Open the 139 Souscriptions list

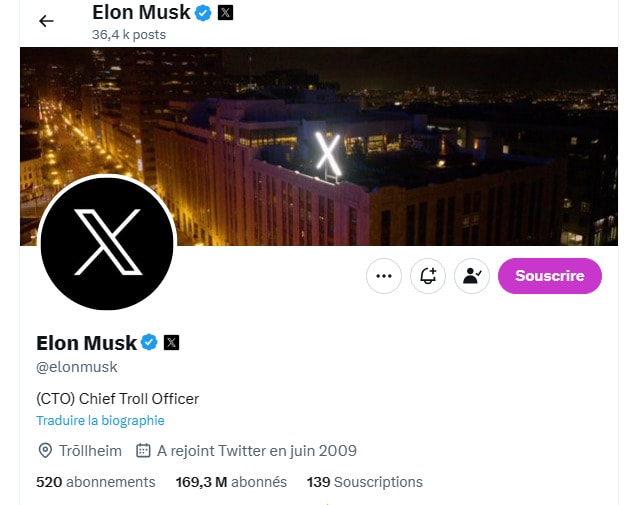(365, 482)
